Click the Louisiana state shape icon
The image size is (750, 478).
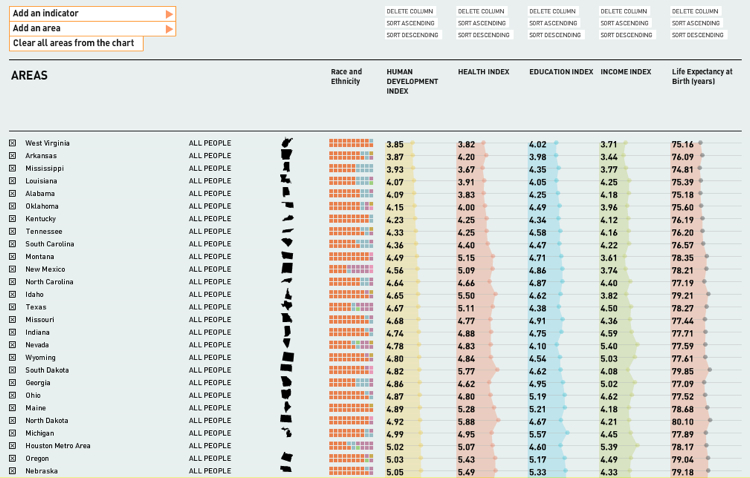[x=287, y=181]
